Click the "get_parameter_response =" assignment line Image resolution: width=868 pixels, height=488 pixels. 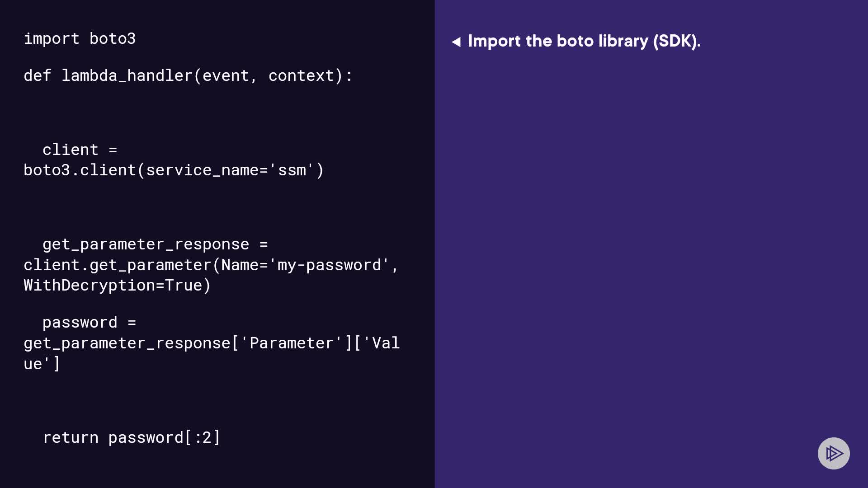point(155,244)
